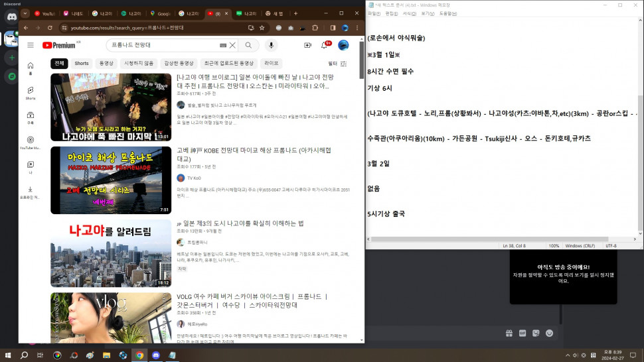Viewport: 644px width, 362px height.
Task: Open the Library icon in YouTube sidebar
Action: [31, 167]
